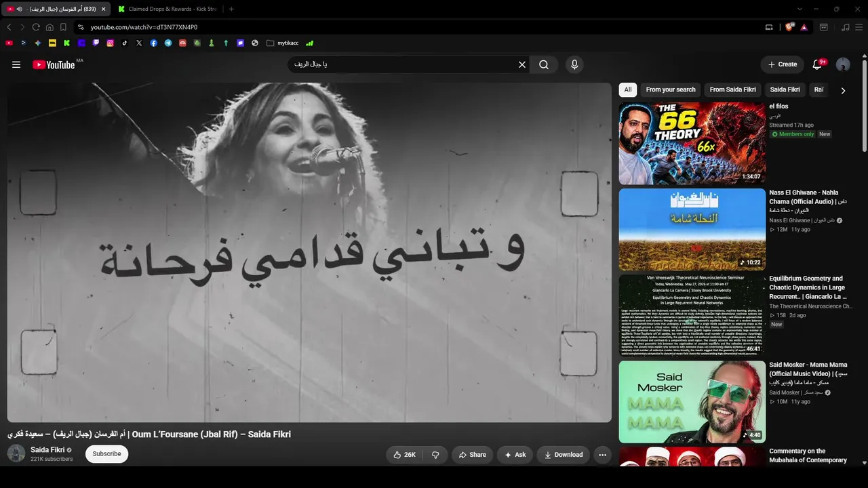The width and height of the screenshot is (868, 488).
Task: Click the address bar URL
Action: pyautogui.click(x=144, y=27)
